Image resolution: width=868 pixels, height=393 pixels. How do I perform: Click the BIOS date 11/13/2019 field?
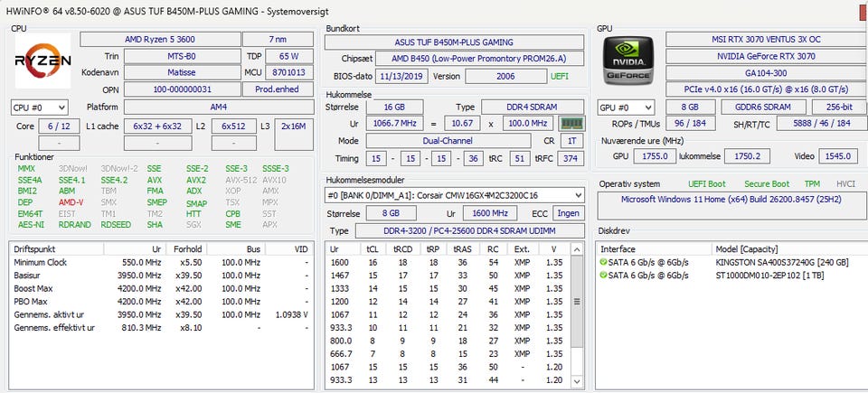tap(401, 77)
